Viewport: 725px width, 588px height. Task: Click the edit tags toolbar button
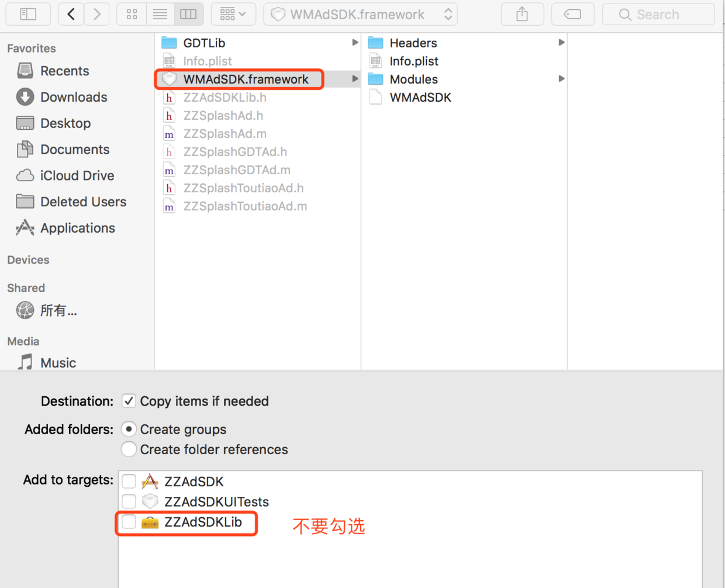click(x=572, y=14)
